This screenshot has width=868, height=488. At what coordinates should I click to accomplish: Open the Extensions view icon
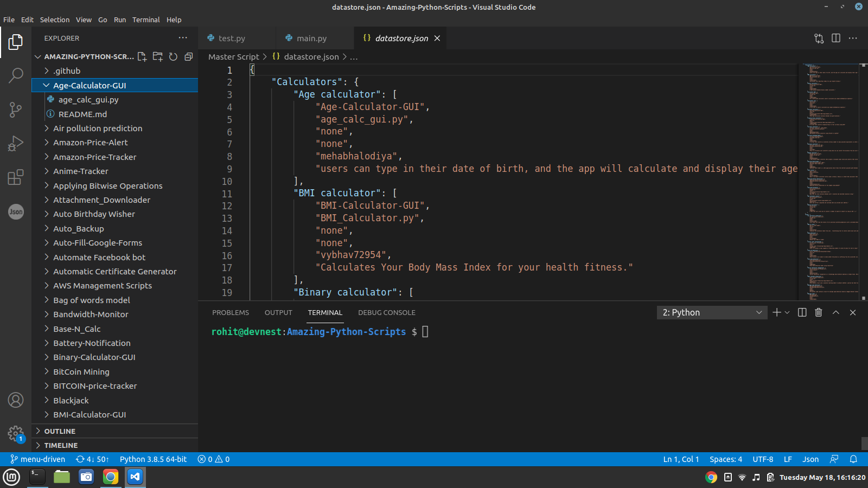click(16, 177)
